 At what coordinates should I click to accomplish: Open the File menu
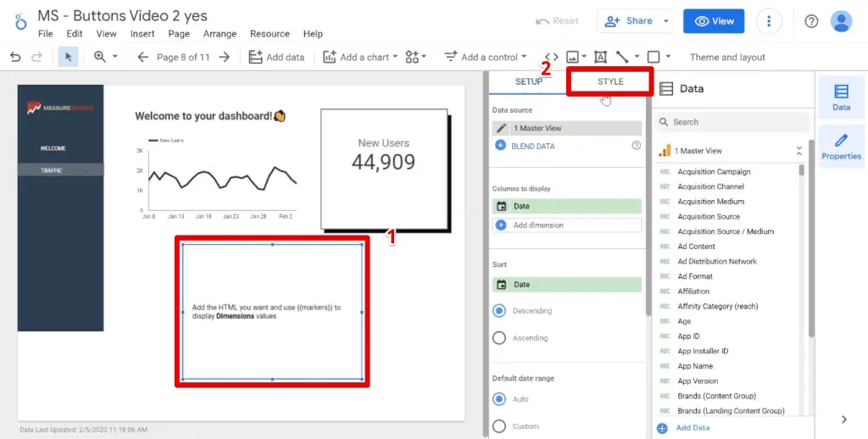coord(46,34)
